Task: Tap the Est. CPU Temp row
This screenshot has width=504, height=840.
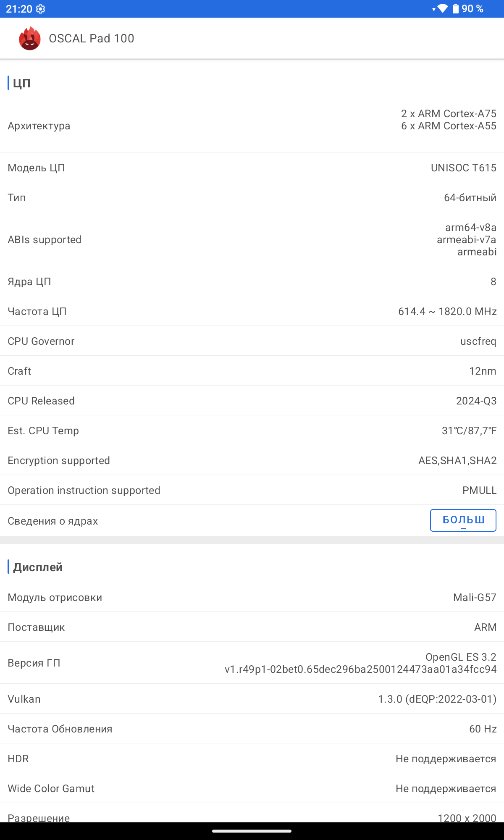Action: click(252, 430)
